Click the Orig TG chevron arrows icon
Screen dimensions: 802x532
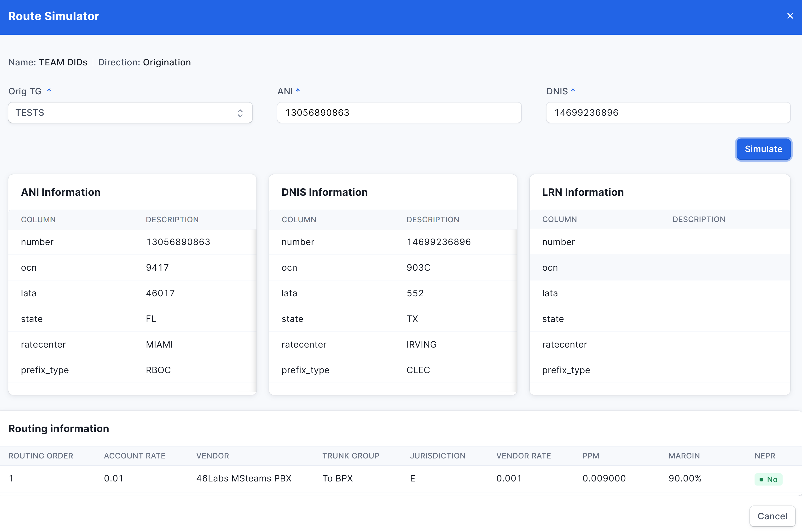(x=240, y=113)
